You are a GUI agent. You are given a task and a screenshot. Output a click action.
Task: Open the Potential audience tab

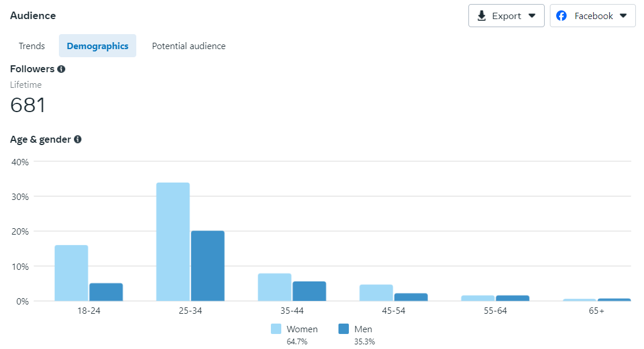pos(189,46)
